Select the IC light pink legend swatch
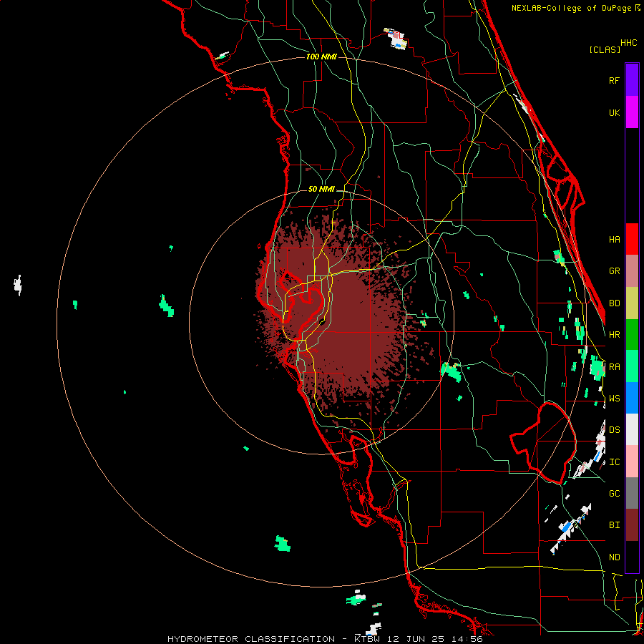644x644 pixels. [x=632, y=462]
